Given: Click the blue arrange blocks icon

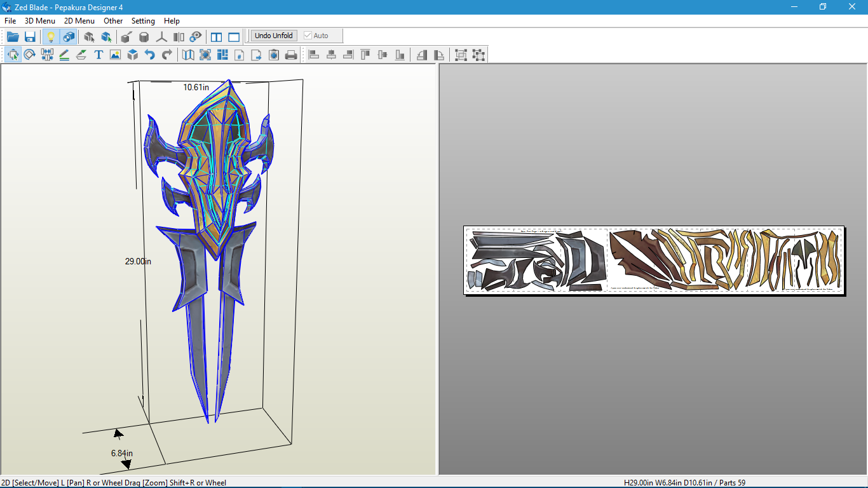Looking at the screenshot, I should [222, 55].
